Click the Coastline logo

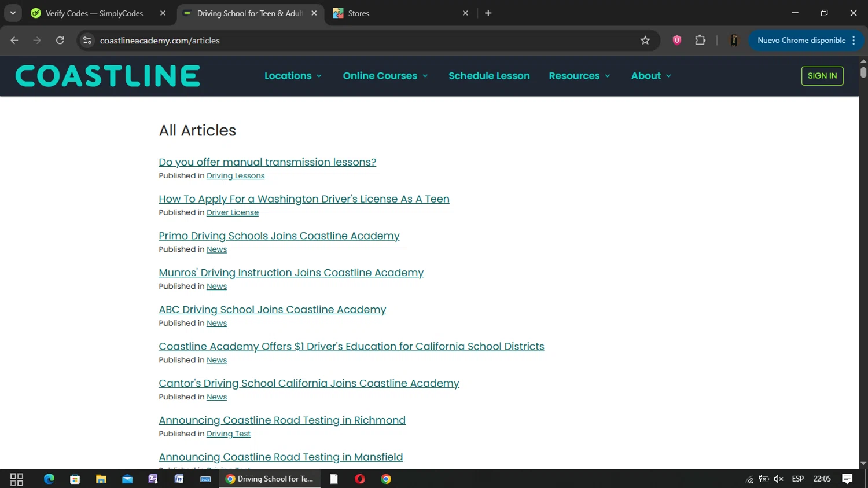point(108,76)
